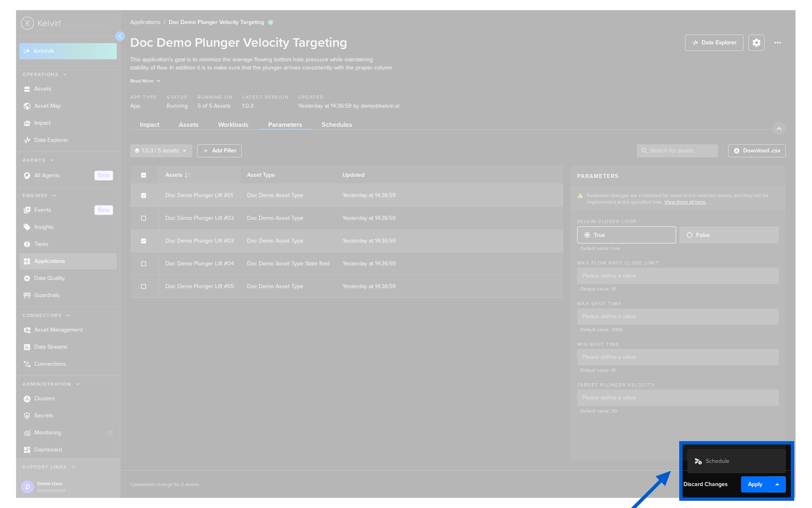Screen dimensions: 812x508
Task: Check Doc Demo Plunger Lift #04
Action: point(143,264)
